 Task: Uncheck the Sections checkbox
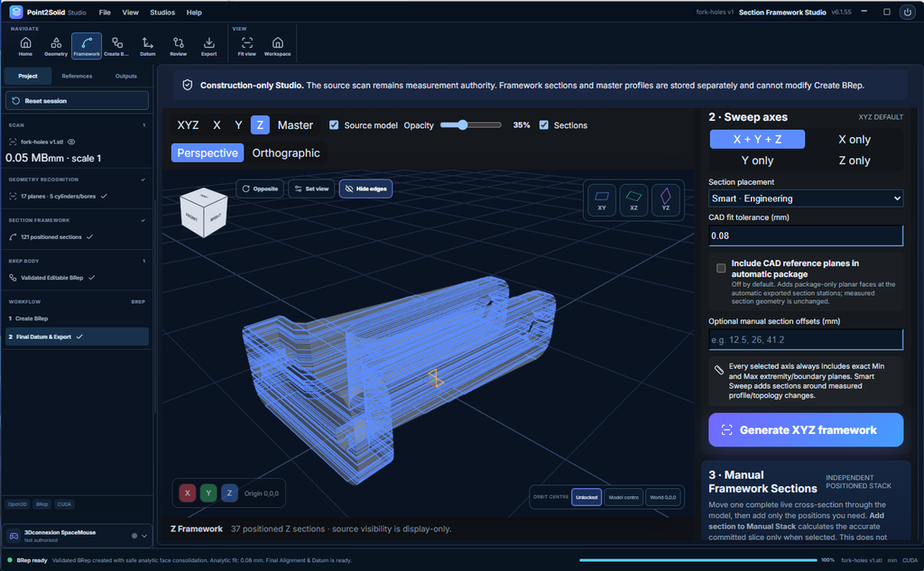(544, 124)
